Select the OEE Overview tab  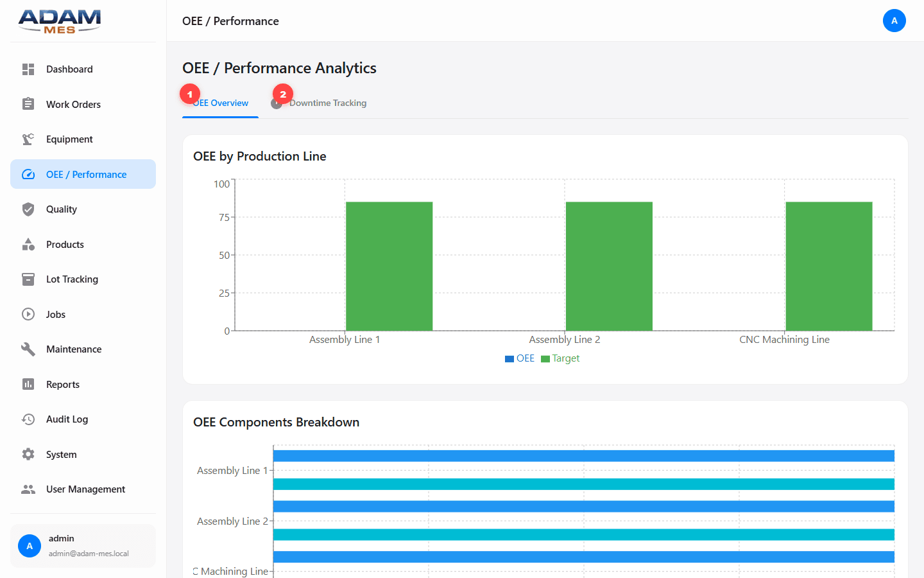coord(219,102)
